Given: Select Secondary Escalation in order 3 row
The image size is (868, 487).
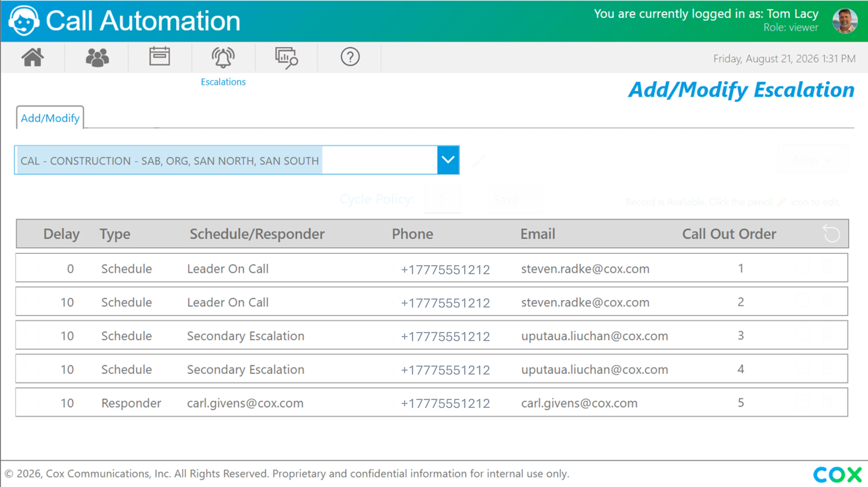Looking at the screenshot, I should (246, 336).
